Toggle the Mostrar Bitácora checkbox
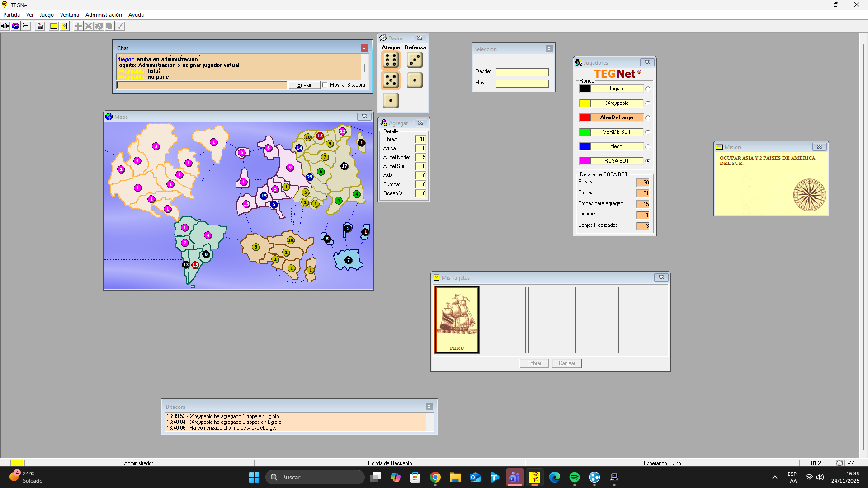 [325, 85]
